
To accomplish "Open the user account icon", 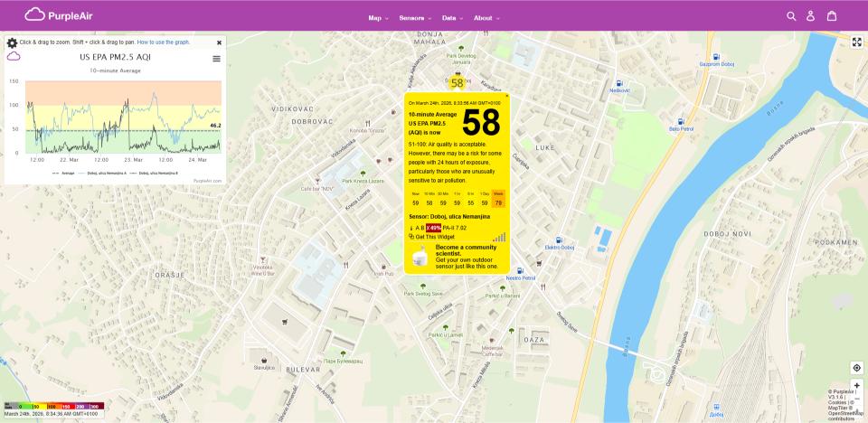I will [x=810, y=16].
